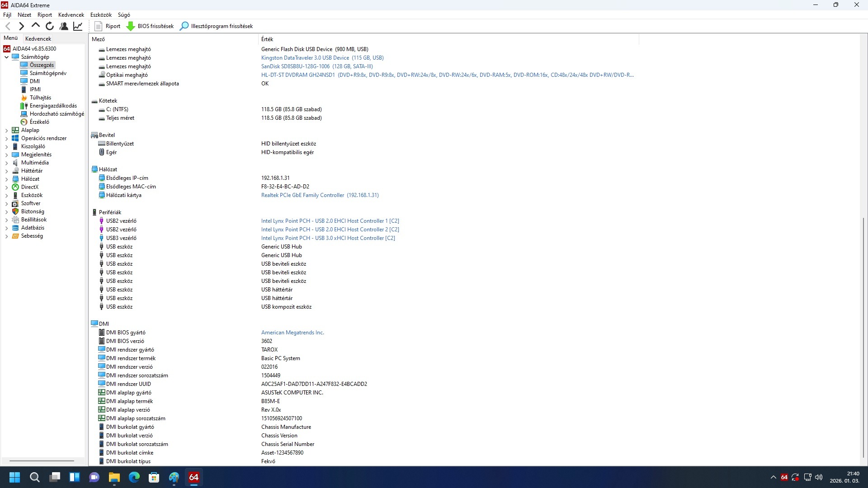Viewport: 868px width, 488px height.
Task: Open the graph chart toolbar icon
Action: (x=78, y=26)
